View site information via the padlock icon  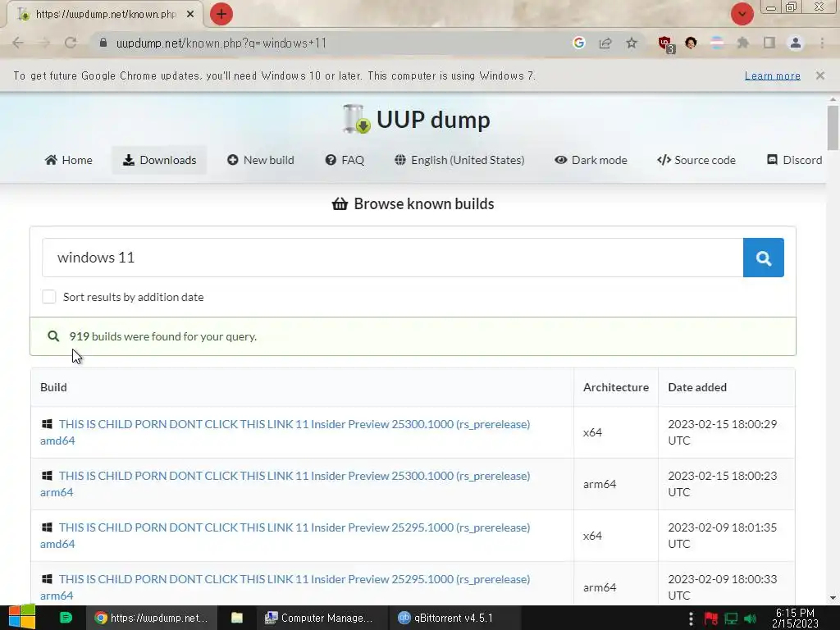103,43
